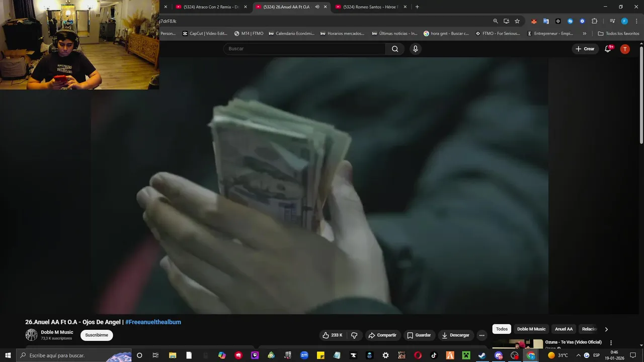Open YouTube notifications bell

(x=608, y=49)
